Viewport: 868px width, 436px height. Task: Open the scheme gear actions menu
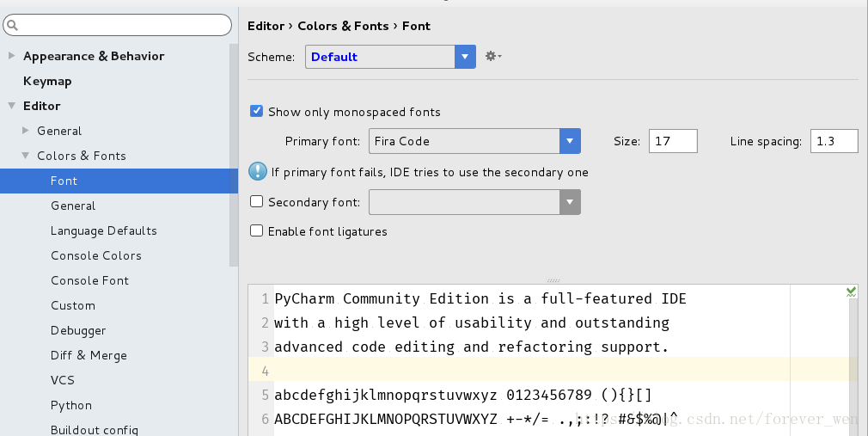[x=492, y=57]
